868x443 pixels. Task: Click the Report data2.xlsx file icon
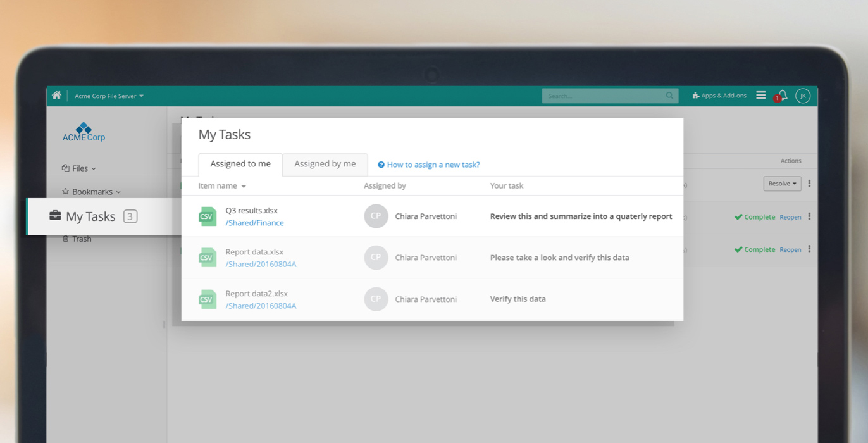tap(207, 299)
